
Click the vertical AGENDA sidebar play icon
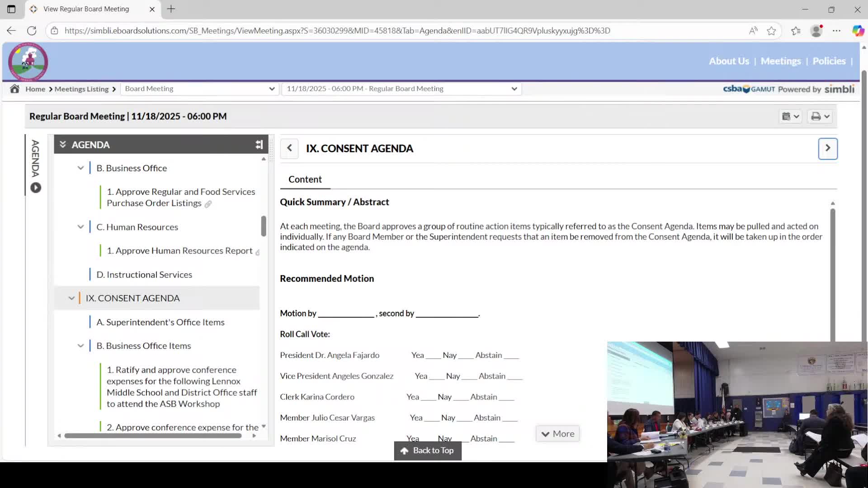pyautogui.click(x=36, y=188)
